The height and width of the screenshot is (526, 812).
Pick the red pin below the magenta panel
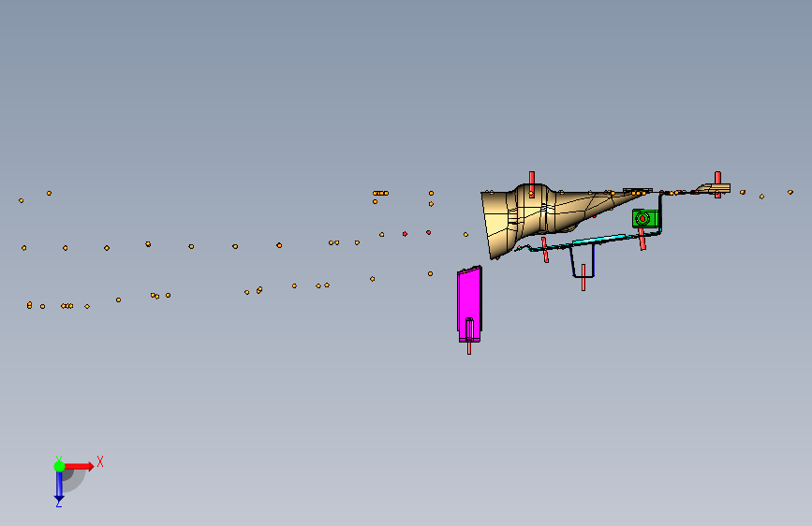[x=469, y=347]
